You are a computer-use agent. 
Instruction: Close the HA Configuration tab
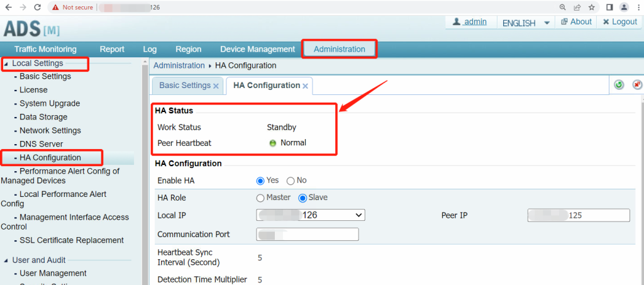pos(305,86)
